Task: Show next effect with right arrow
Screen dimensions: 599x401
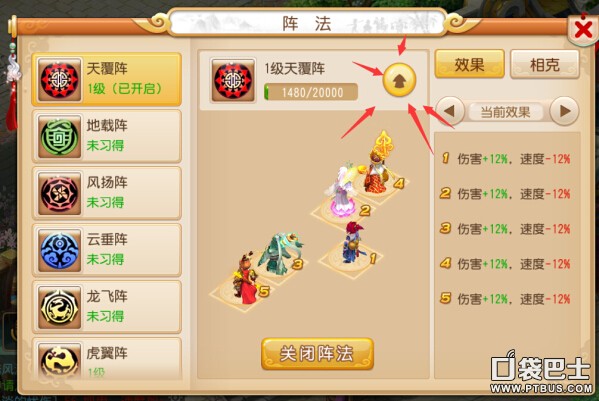Action: point(564,112)
